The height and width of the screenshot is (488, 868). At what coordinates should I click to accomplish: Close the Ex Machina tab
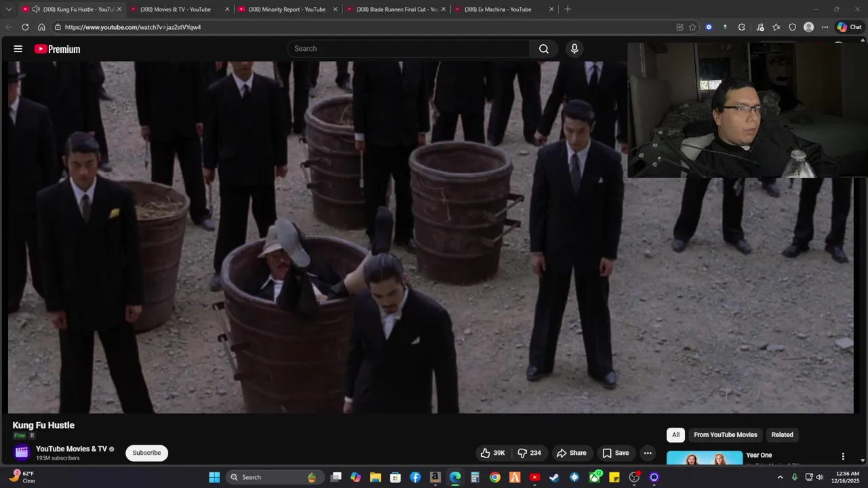[551, 9]
